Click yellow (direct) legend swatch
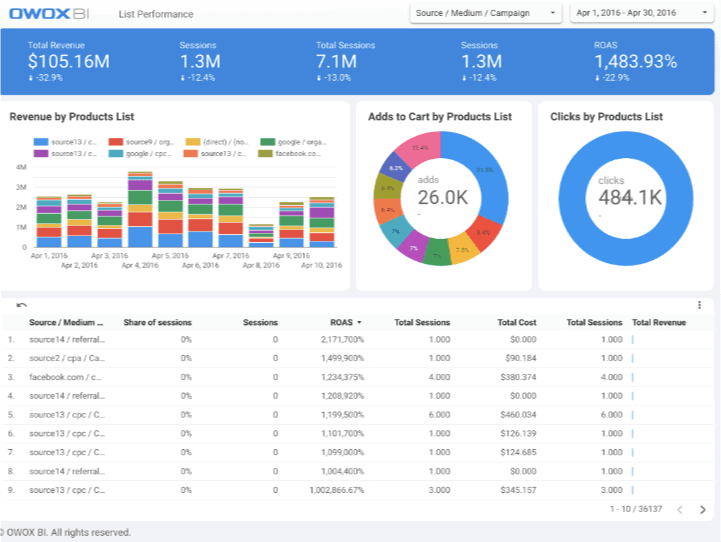This screenshot has width=721, height=542. [x=193, y=142]
